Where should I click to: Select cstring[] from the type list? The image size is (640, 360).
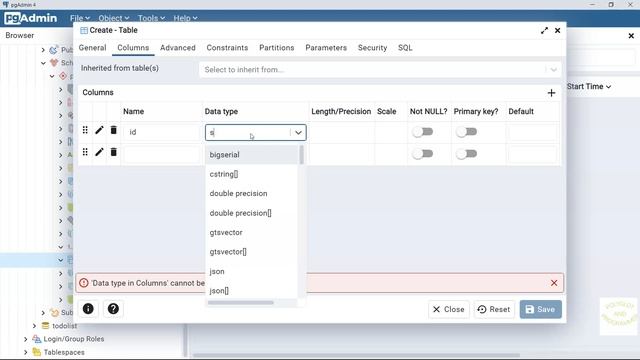(x=252, y=174)
